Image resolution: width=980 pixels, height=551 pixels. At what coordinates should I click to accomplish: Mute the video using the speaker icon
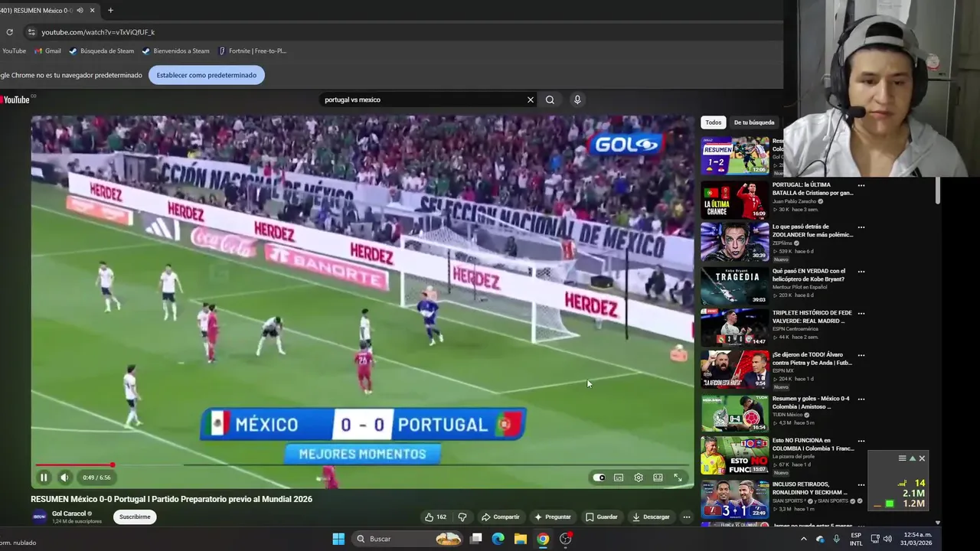click(64, 478)
